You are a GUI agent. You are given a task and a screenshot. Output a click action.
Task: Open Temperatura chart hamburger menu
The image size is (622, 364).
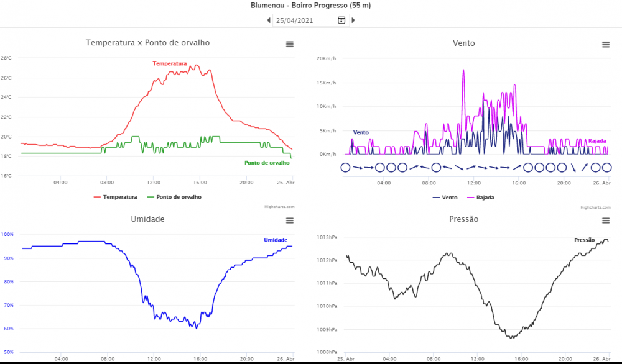point(290,44)
